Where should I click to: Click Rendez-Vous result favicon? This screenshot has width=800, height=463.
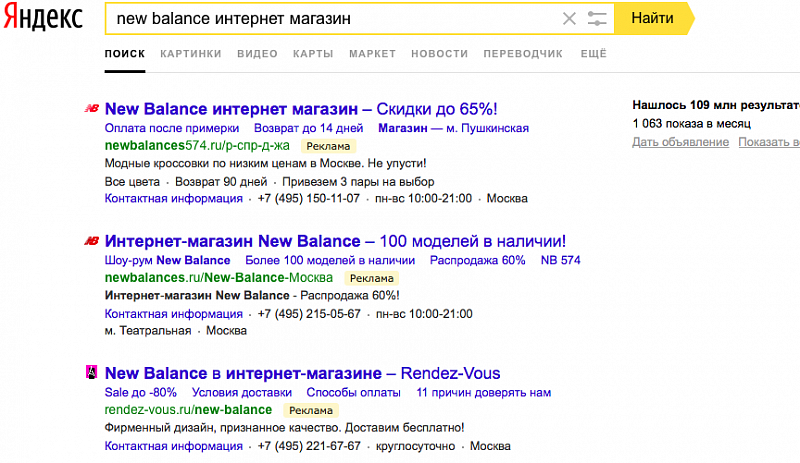click(91, 372)
